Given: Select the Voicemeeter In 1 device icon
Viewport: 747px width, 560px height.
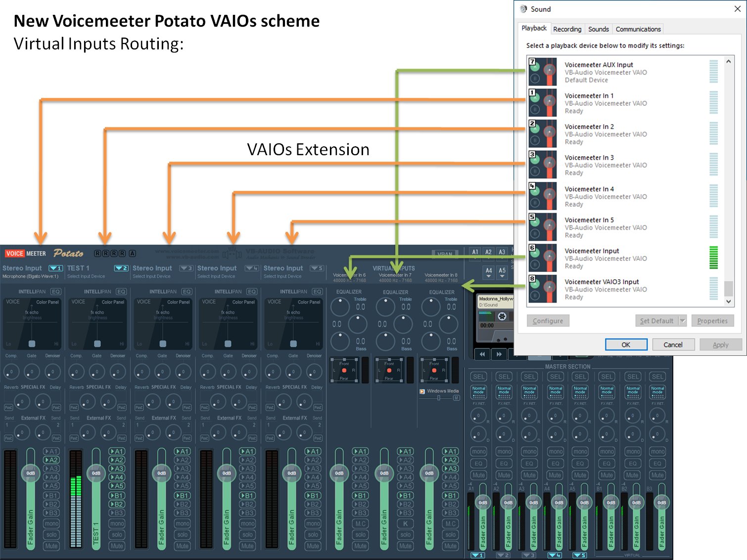Looking at the screenshot, I should pos(543,103).
